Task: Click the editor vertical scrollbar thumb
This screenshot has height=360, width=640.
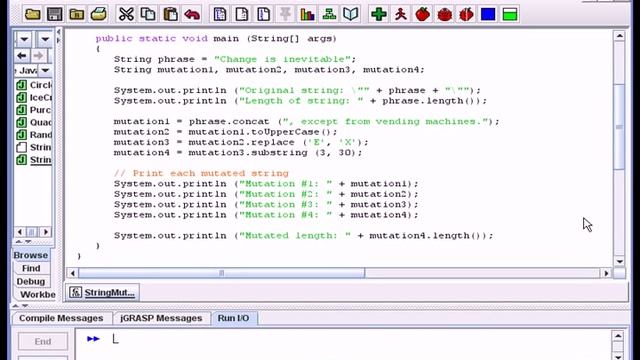Action: [x=620, y=127]
